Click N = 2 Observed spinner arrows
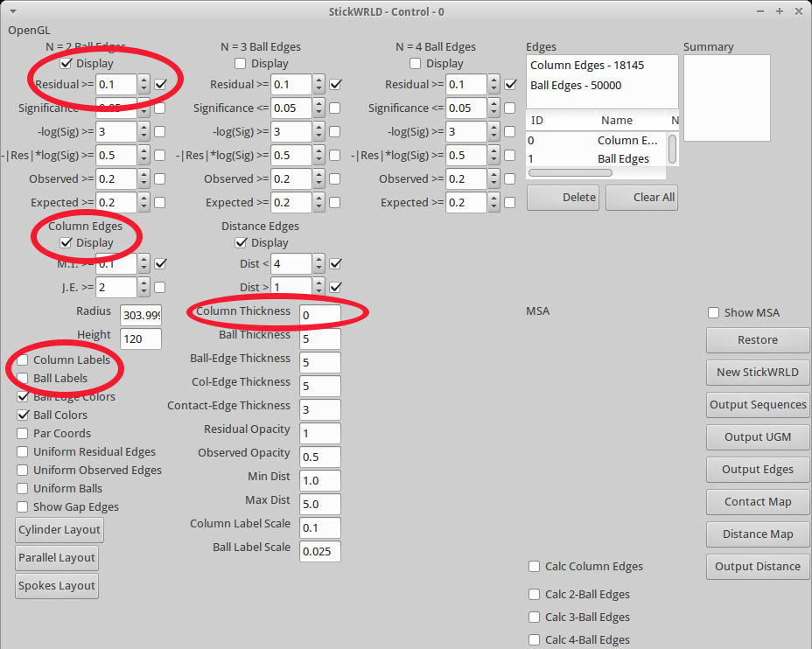Image resolution: width=812 pixels, height=649 pixels. click(x=144, y=179)
